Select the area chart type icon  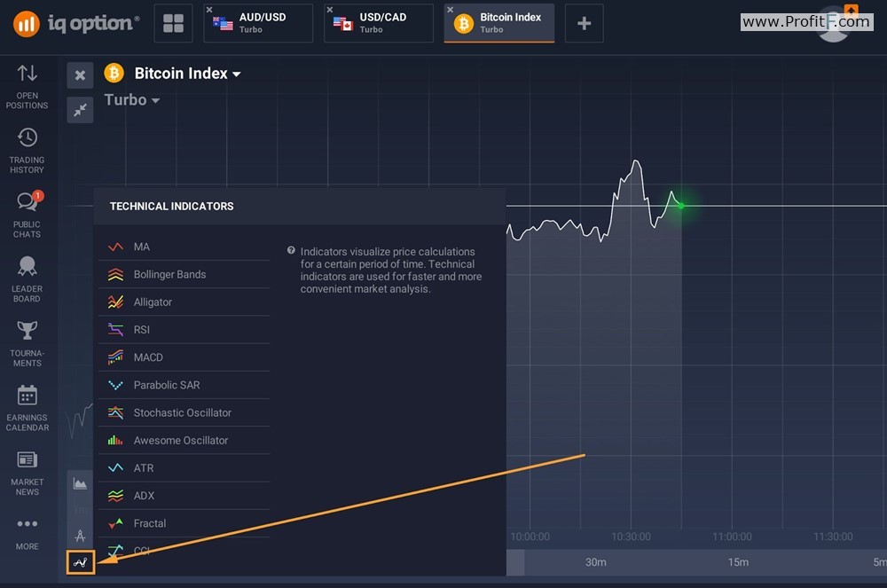click(x=81, y=483)
